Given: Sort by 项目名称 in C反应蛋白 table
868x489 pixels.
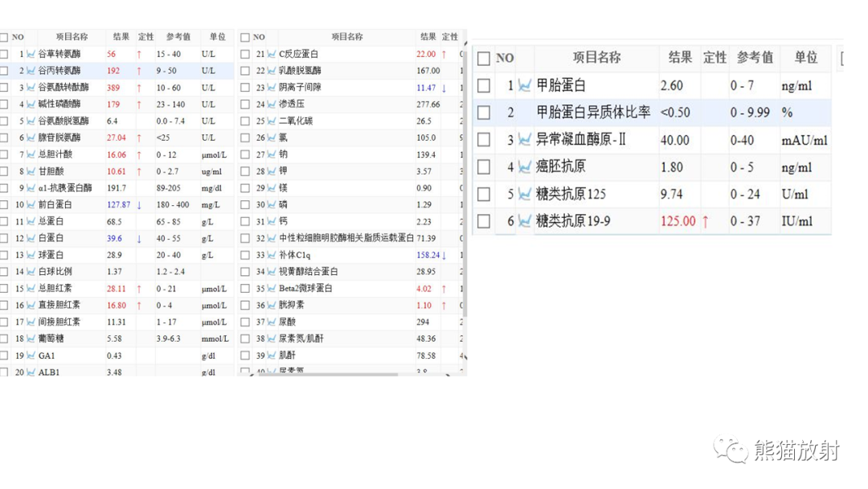Looking at the screenshot, I should click(347, 37).
